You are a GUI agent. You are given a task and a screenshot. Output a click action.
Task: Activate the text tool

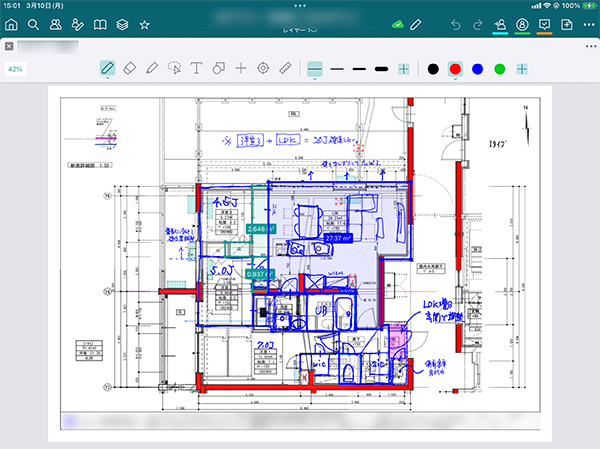pyautogui.click(x=196, y=69)
